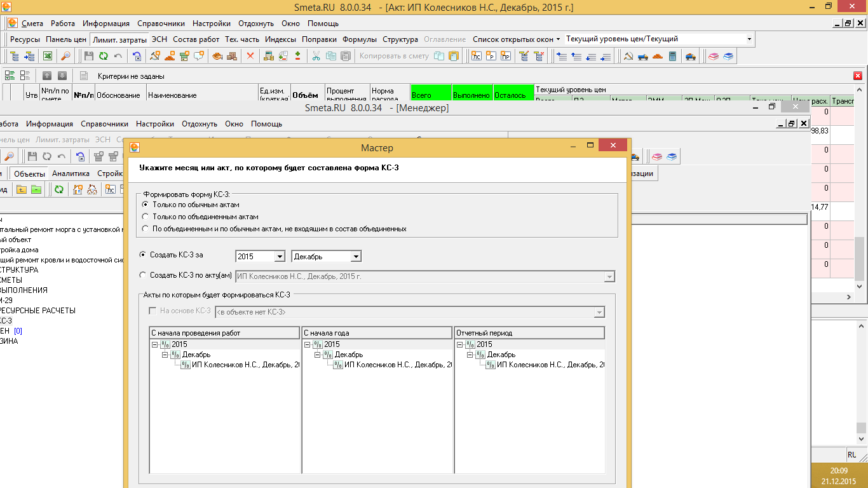The height and width of the screenshot is (488, 868).
Task: Click the scissors cut icon
Action: pos(316,56)
